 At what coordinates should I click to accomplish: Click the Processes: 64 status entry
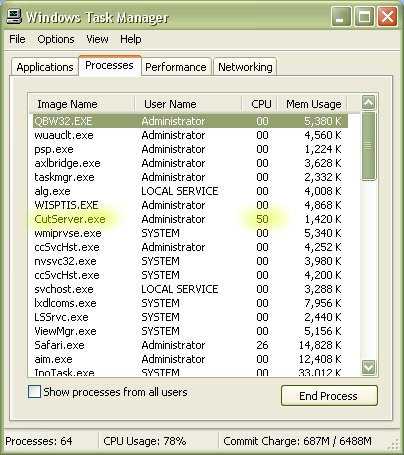click(x=39, y=441)
